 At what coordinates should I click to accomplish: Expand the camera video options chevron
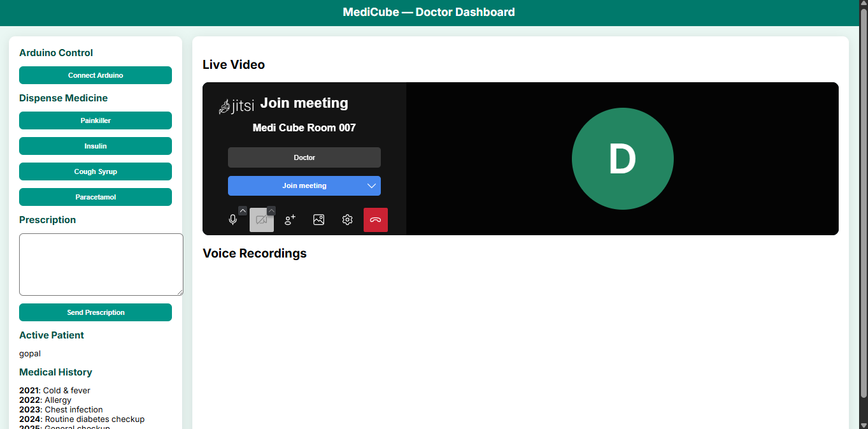[271, 211]
